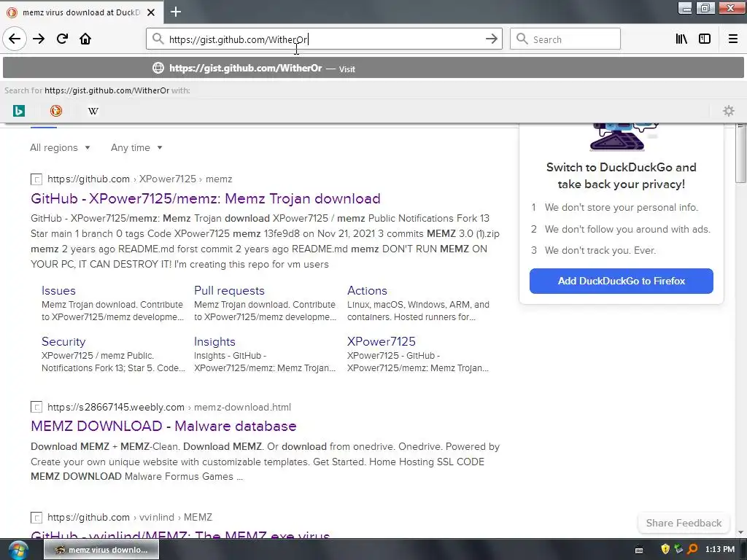Open the security shield tray icon
The height and width of the screenshot is (560, 747).
[x=665, y=550]
